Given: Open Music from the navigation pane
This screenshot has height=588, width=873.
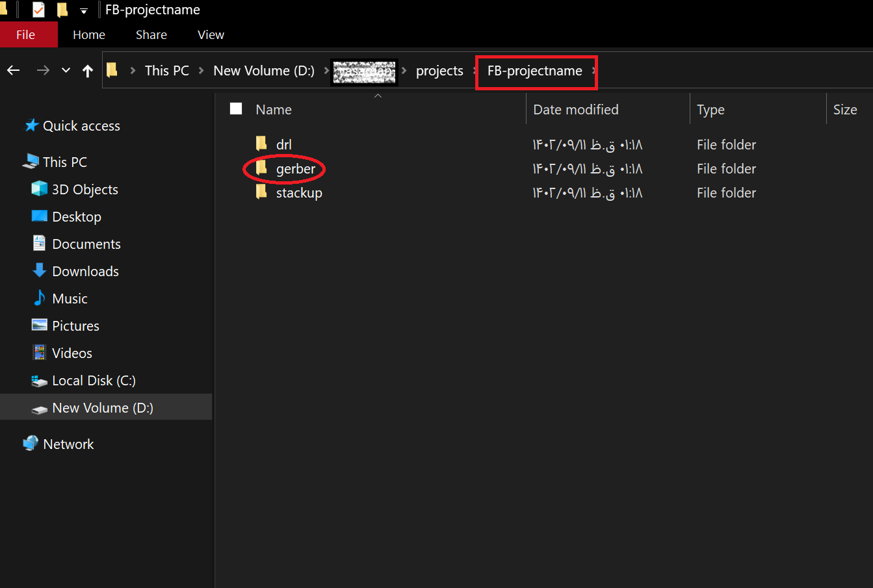Looking at the screenshot, I should pos(70,299).
